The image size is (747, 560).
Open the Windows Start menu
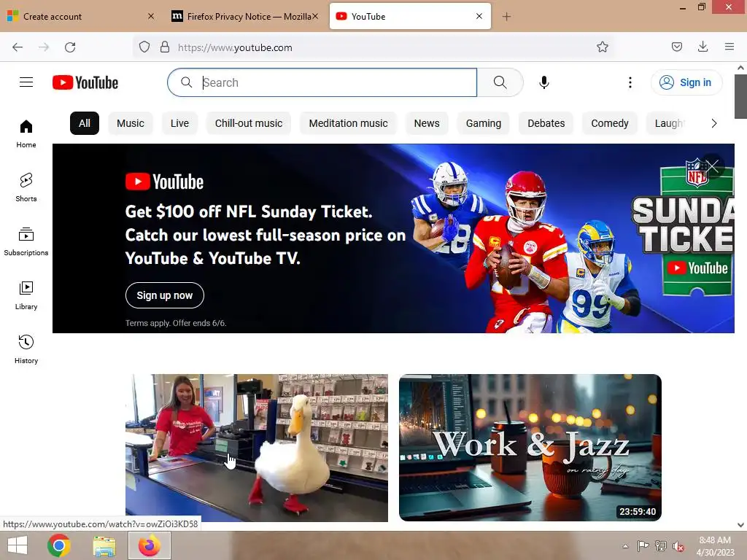18,545
